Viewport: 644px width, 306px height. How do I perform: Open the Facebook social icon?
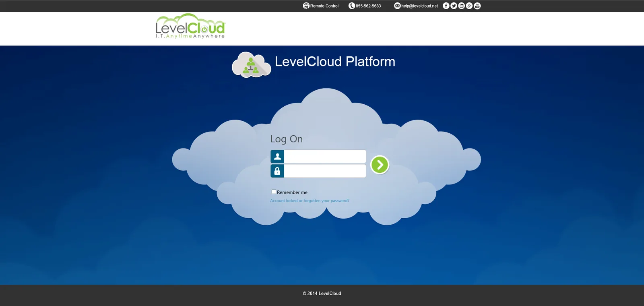[446, 6]
